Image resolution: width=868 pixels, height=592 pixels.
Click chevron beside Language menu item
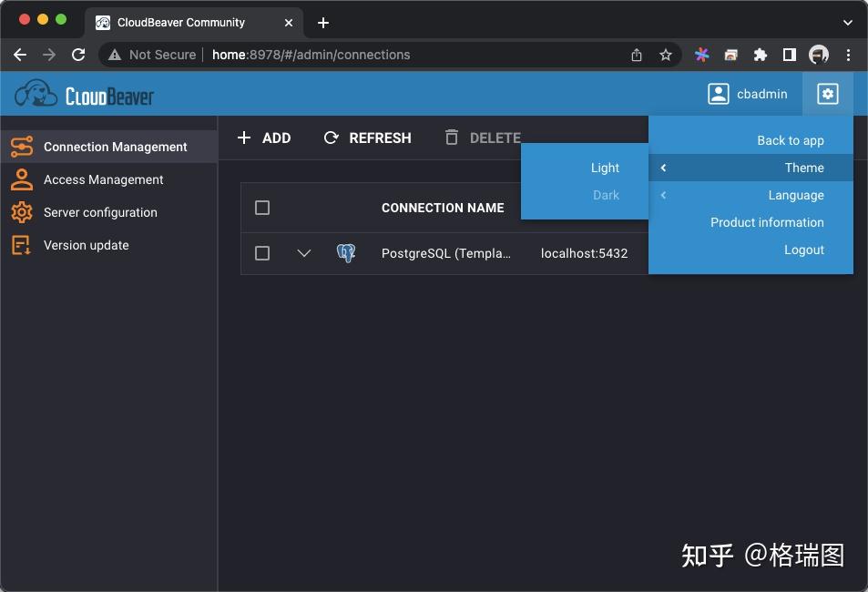[x=663, y=195]
